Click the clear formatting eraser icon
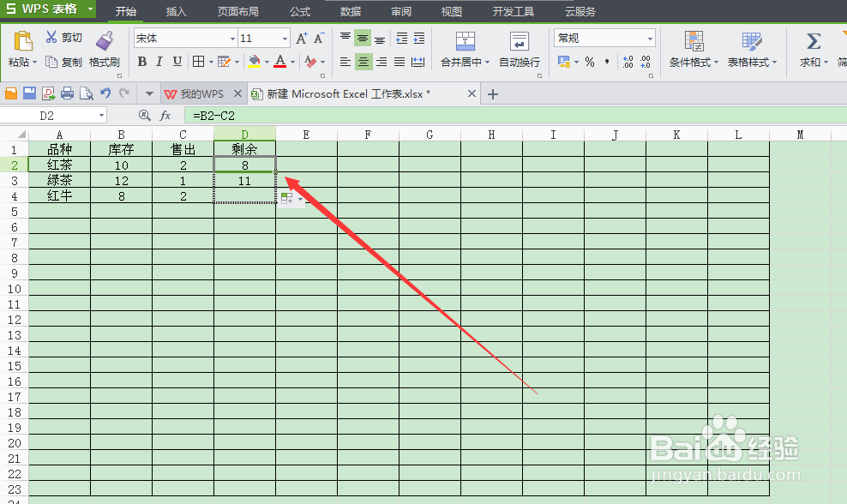 pyautogui.click(x=310, y=62)
